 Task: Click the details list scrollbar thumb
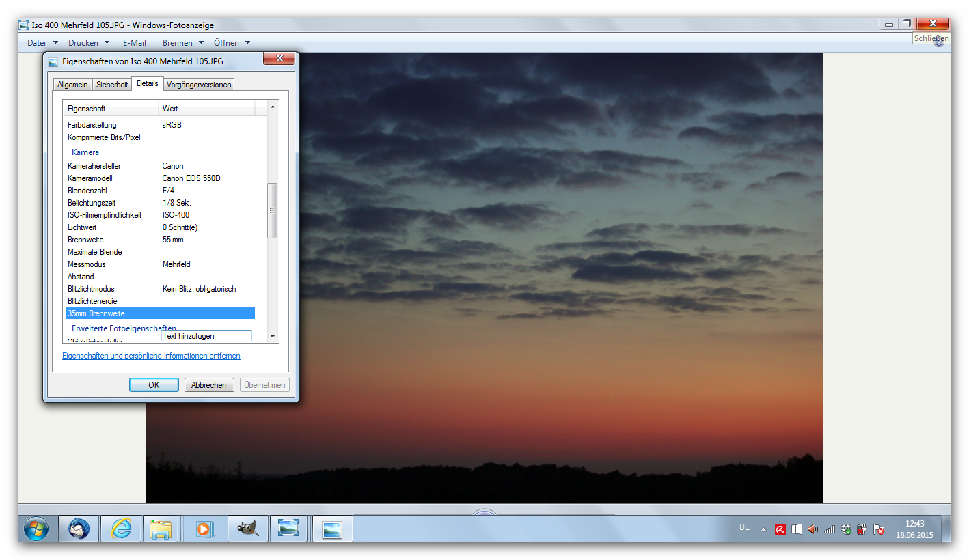point(273,210)
